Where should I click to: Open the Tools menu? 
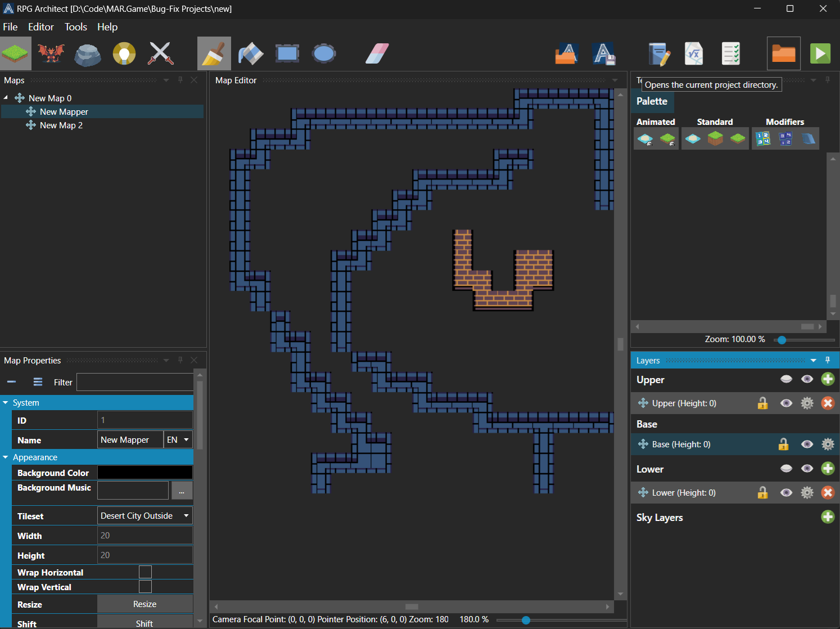pos(76,27)
